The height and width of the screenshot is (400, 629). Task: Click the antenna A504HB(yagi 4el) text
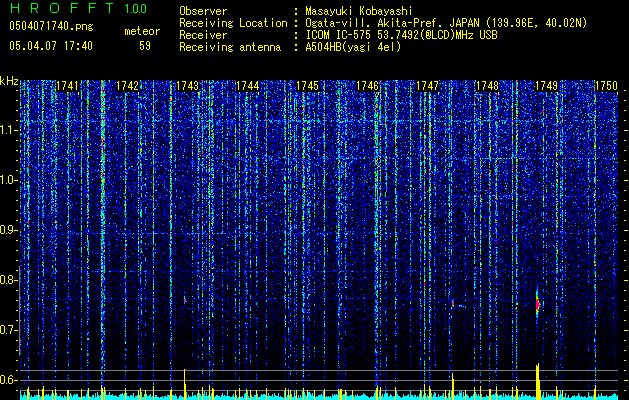click(353, 47)
